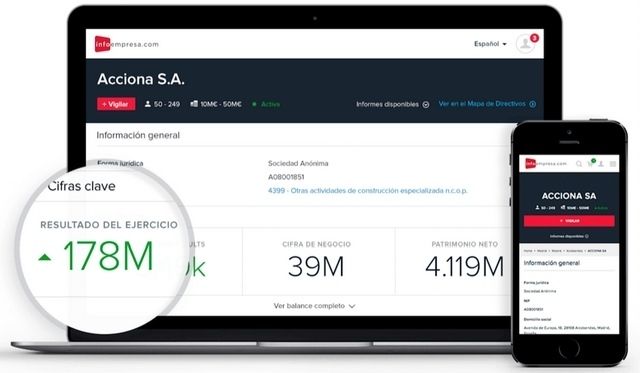Open the 4399 Otras actividades de construcción link
The height and width of the screenshot is (373, 640).
(x=368, y=191)
